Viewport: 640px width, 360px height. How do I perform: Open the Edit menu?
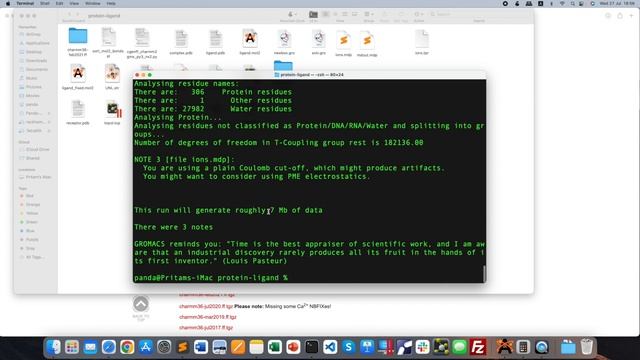tap(59, 3)
